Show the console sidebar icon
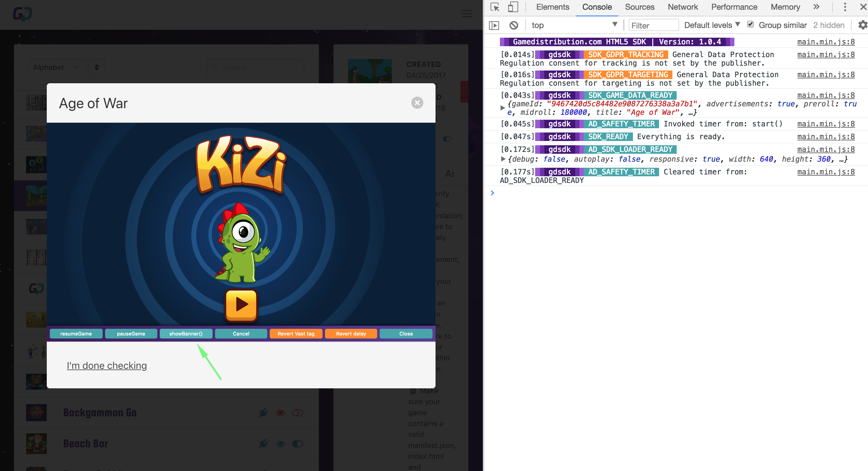Viewport: 868px width, 471px height. [x=494, y=25]
